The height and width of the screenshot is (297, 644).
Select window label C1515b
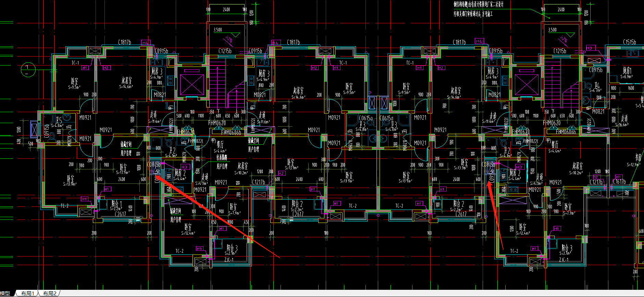pyautogui.click(x=629, y=42)
